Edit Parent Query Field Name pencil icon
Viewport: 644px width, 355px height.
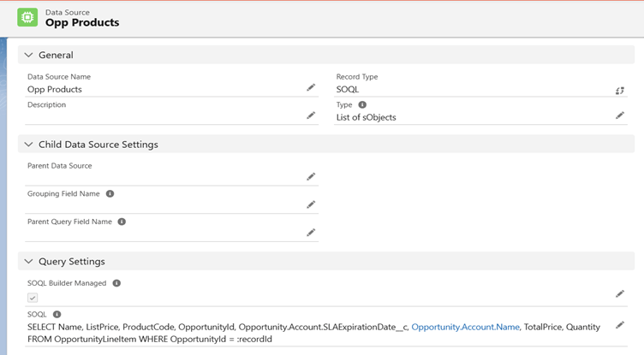[311, 233]
